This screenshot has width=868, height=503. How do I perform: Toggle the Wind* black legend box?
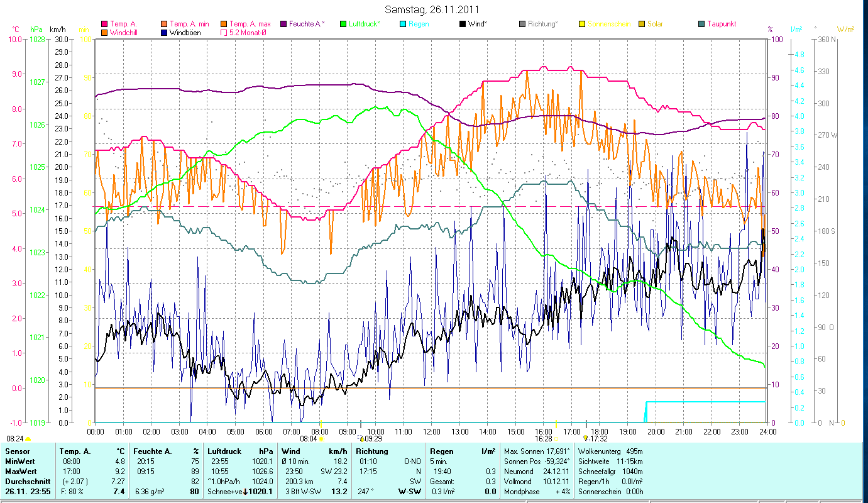coord(463,24)
